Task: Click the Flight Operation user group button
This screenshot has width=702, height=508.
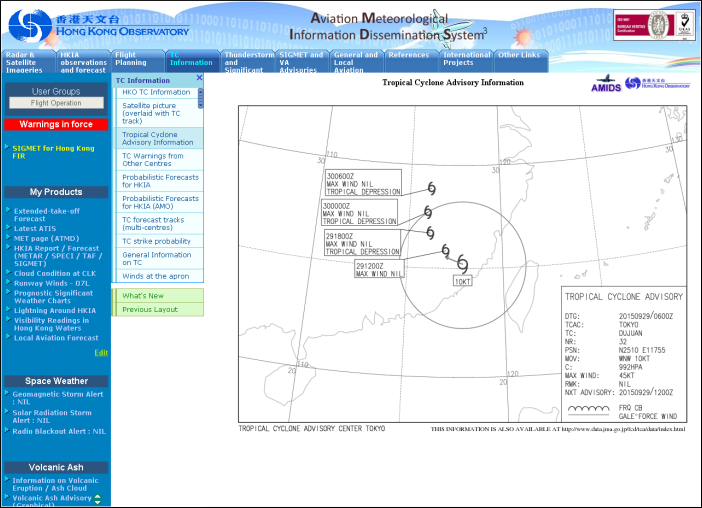Action: (x=56, y=103)
